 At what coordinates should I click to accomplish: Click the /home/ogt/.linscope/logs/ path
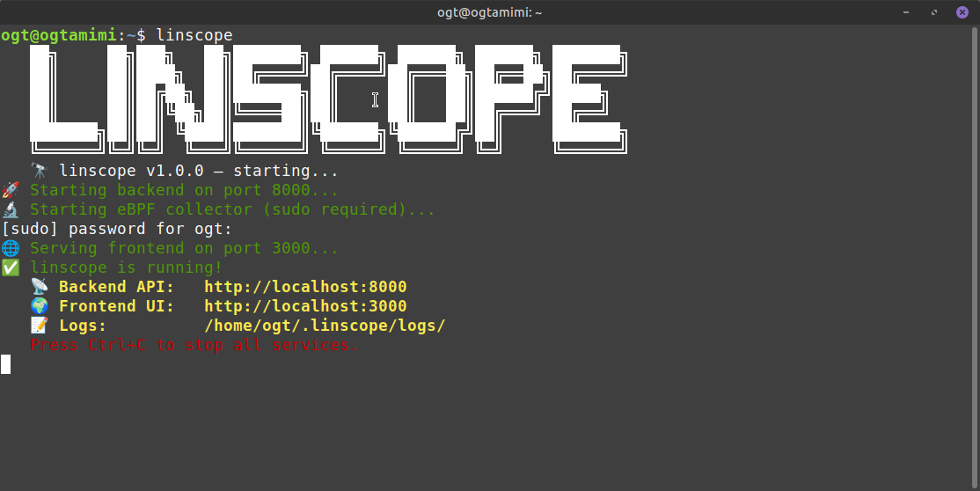[x=325, y=326]
